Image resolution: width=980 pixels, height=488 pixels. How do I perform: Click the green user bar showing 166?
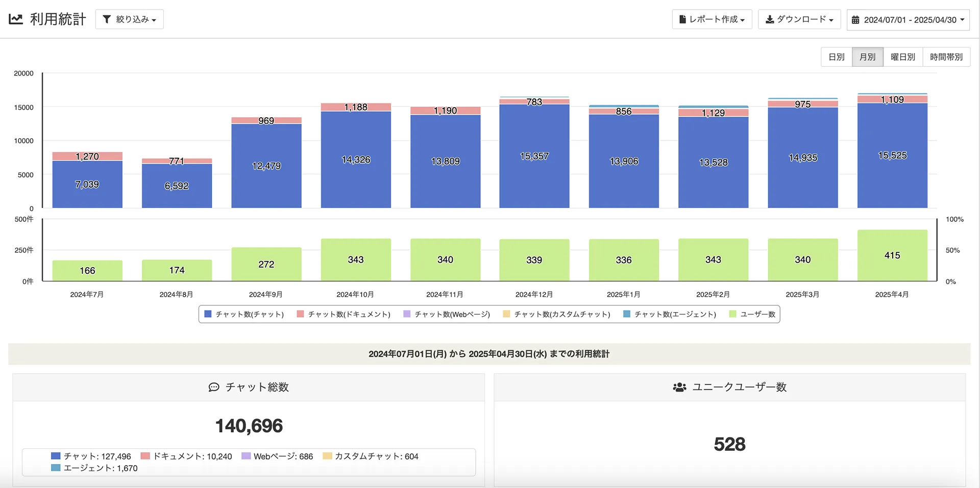(x=87, y=270)
